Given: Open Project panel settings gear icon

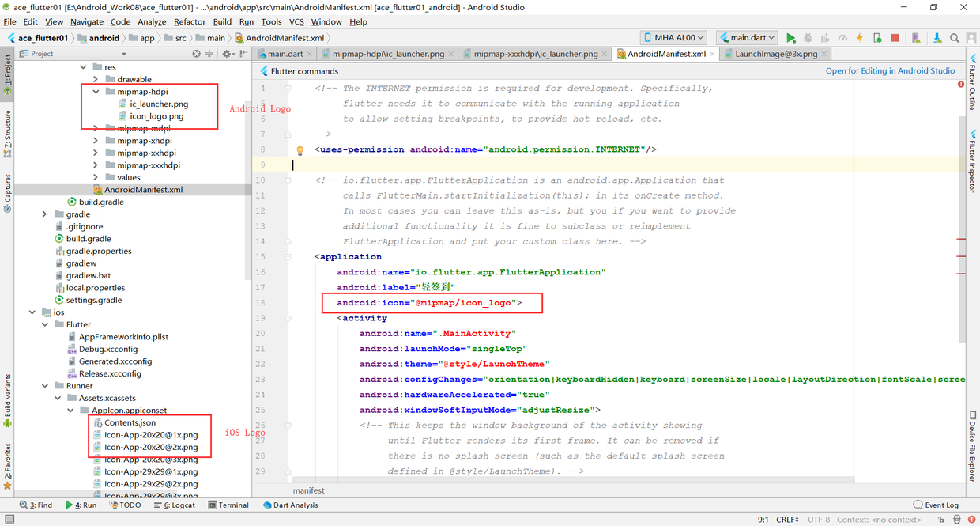Looking at the screenshot, I should coord(227,54).
